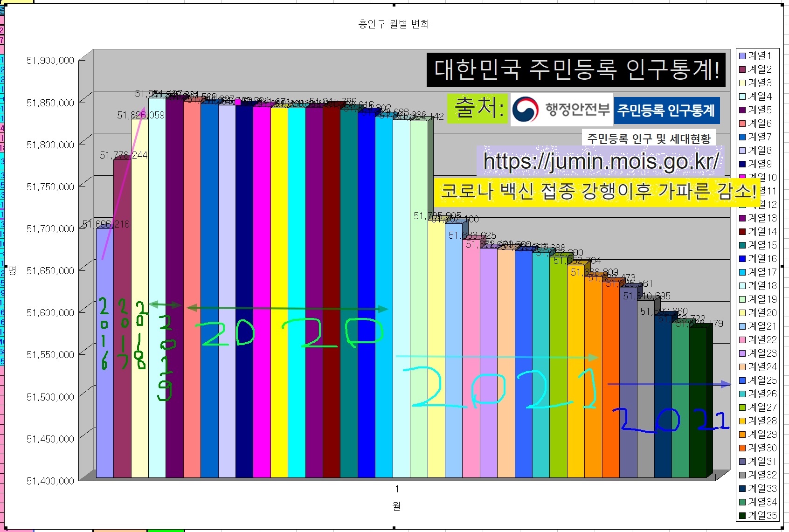The height and width of the screenshot is (532, 789).
Task: Select the 51,700,000 axis label
Action: (x=50, y=228)
